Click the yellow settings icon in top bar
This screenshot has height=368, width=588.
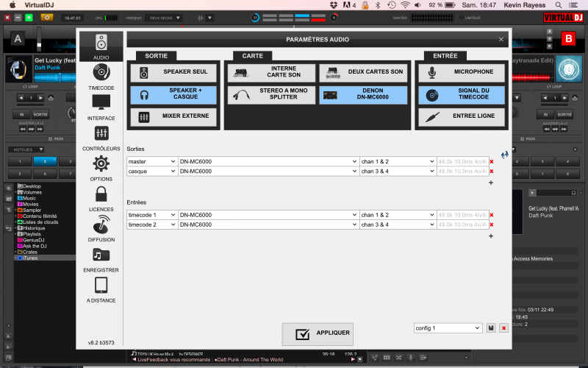click(47, 18)
